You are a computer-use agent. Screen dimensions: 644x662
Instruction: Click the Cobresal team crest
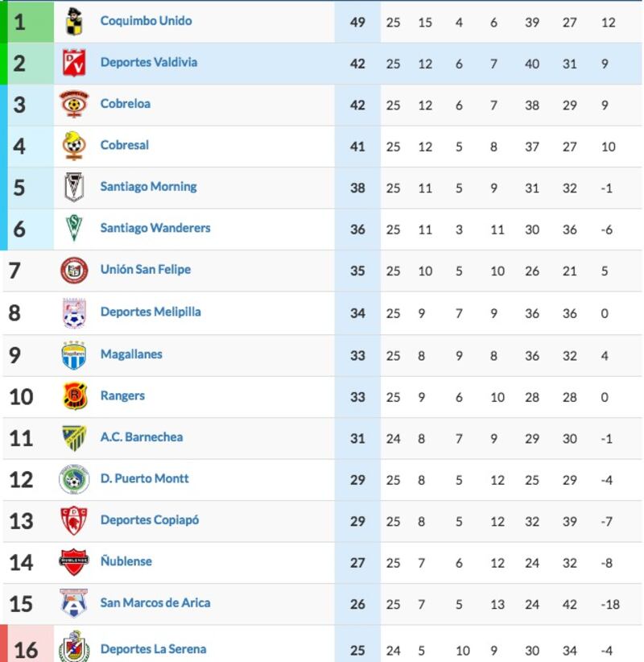[74, 146]
